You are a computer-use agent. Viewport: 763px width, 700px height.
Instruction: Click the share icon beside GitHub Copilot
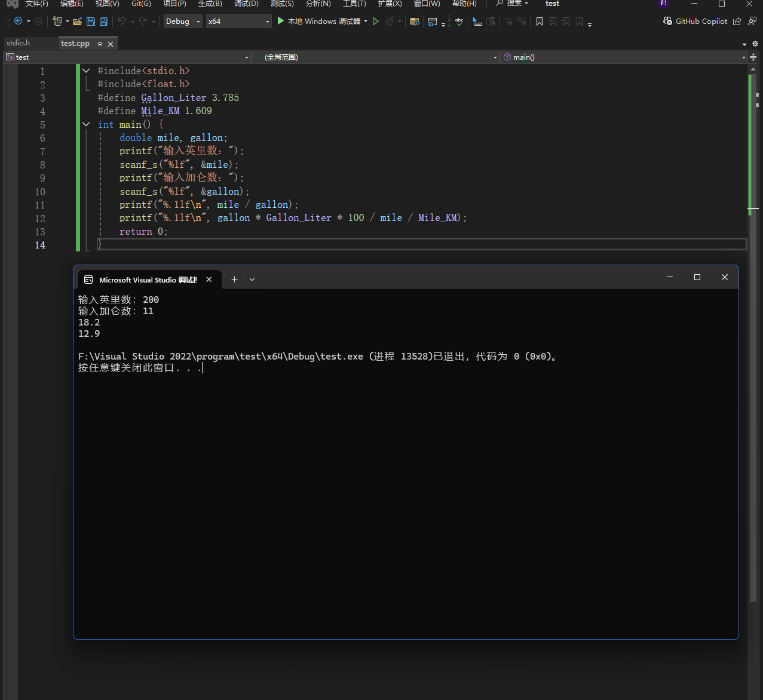pyautogui.click(x=737, y=21)
